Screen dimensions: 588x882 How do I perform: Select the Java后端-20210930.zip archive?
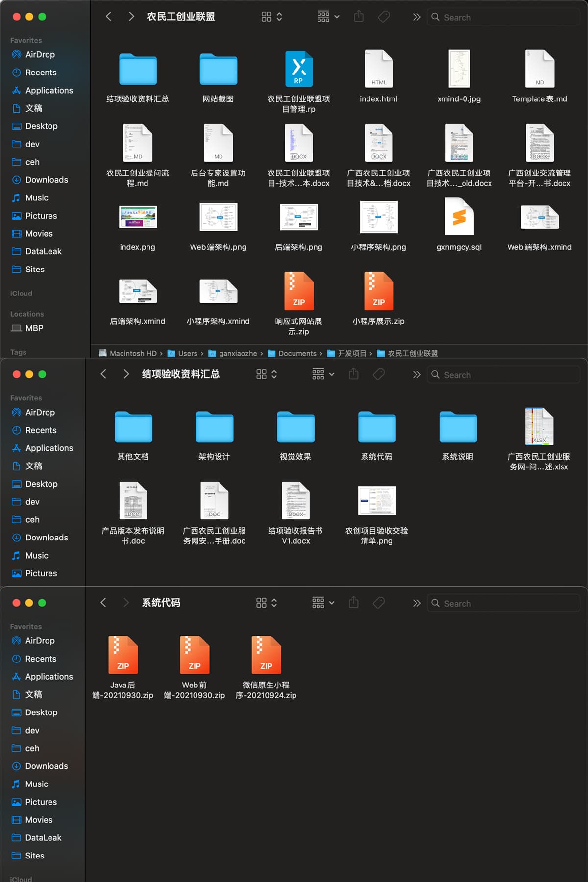(122, 656)
